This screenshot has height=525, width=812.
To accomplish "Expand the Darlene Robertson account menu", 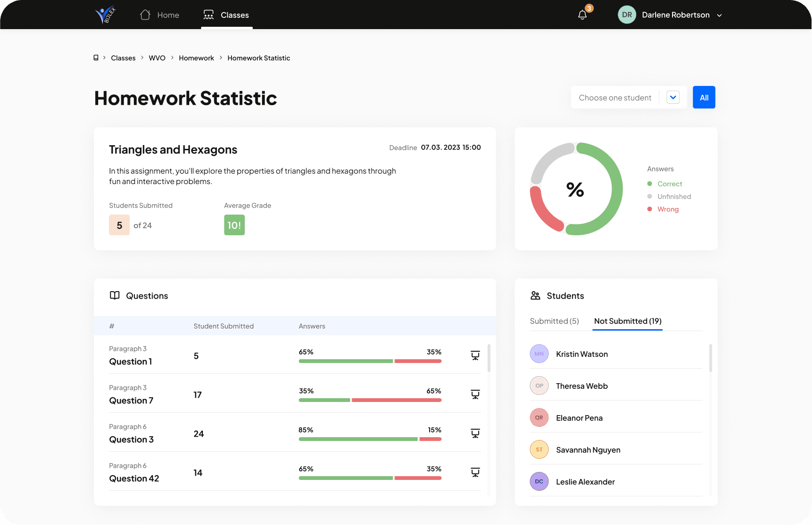I will tap(719, 15).
